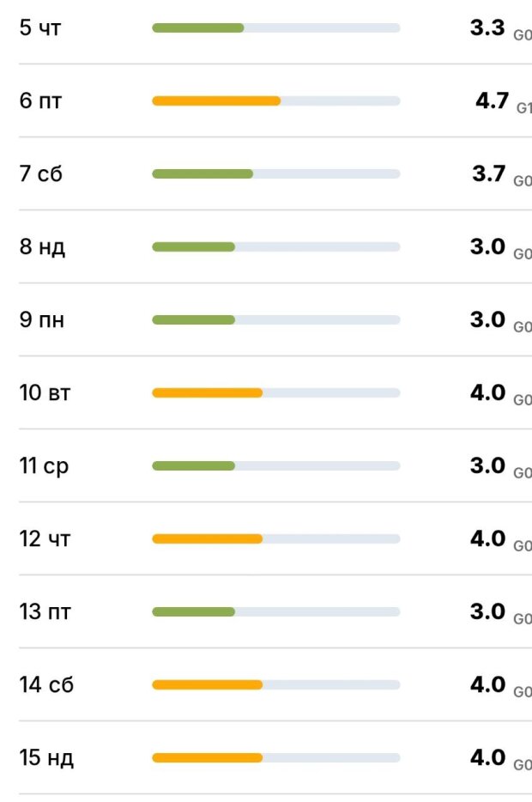Viewport: 532px width, 802px height.
Task: Select the 14 сб day label
Action: [46, 684]
